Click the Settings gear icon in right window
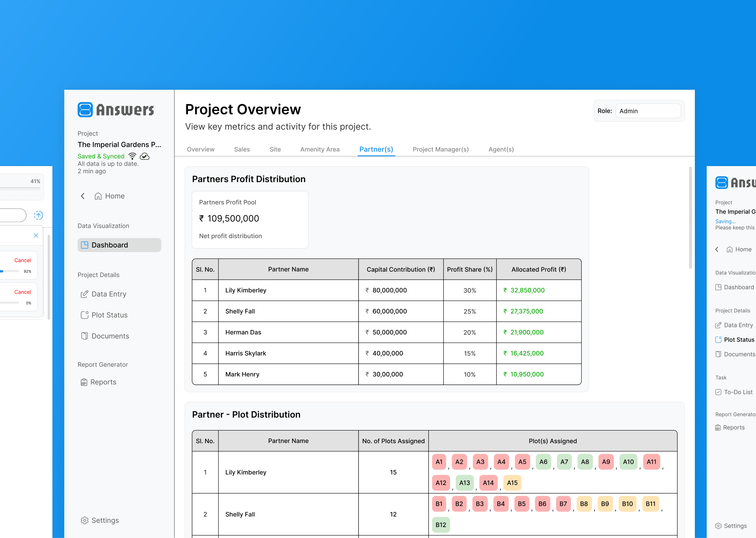This screenshot has height=538, width=756. click(718, 526)
